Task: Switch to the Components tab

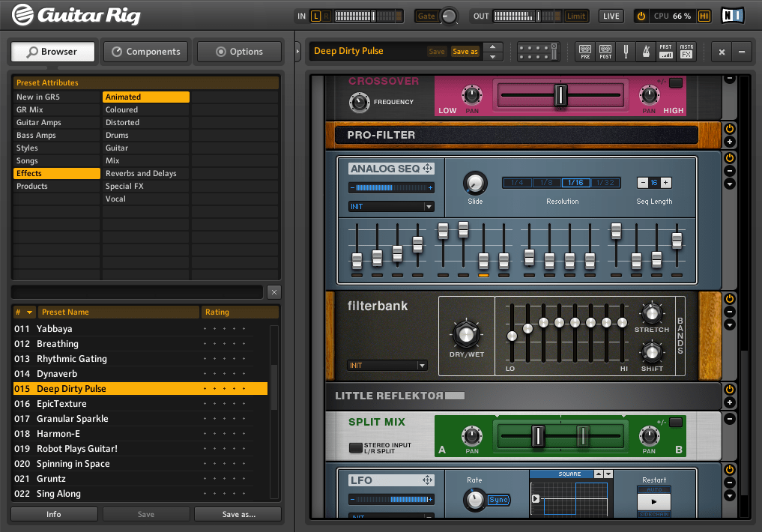Action: click(x=146, y=52)
